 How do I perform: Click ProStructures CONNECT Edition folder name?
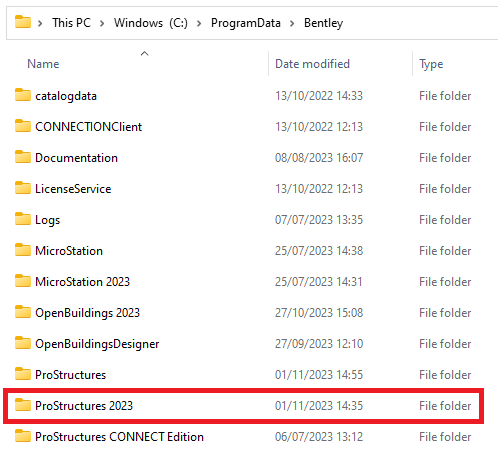pyautogui.click(x=119, y=437)
